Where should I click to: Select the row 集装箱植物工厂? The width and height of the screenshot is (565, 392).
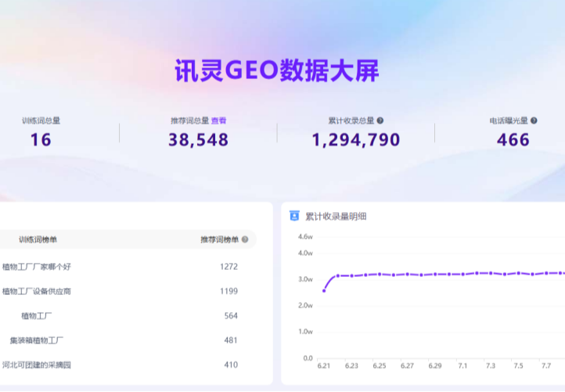[x=37, y=340]
